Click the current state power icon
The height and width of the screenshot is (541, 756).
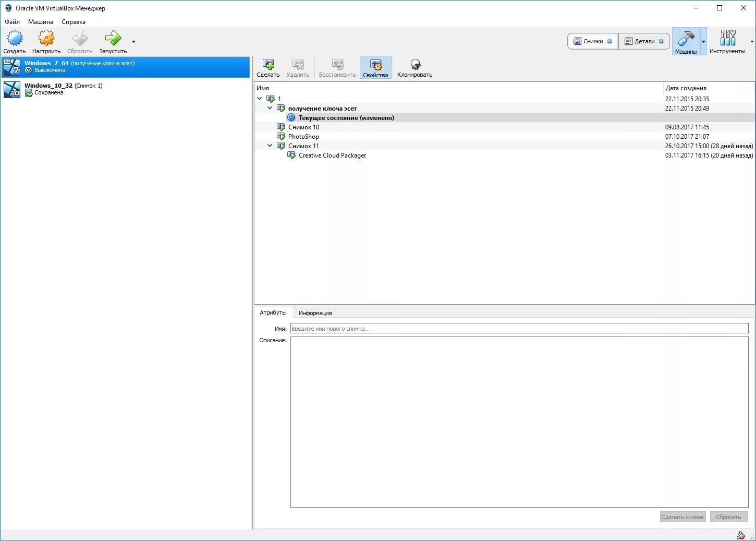tap(291, 117)
